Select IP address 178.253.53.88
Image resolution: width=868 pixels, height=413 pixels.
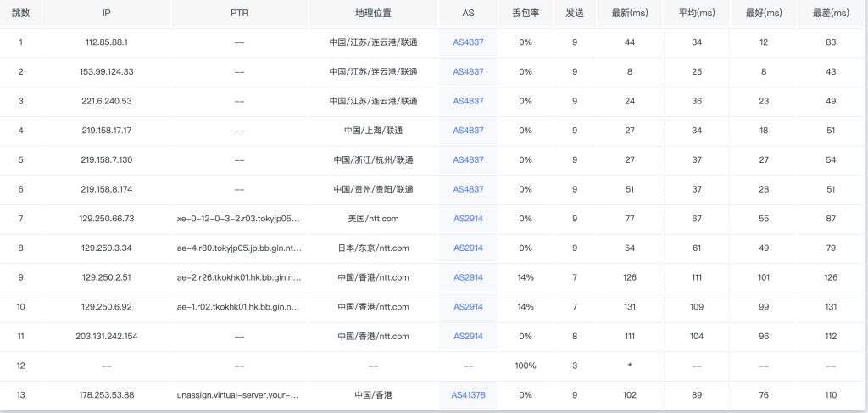click(x=106, y=395)
